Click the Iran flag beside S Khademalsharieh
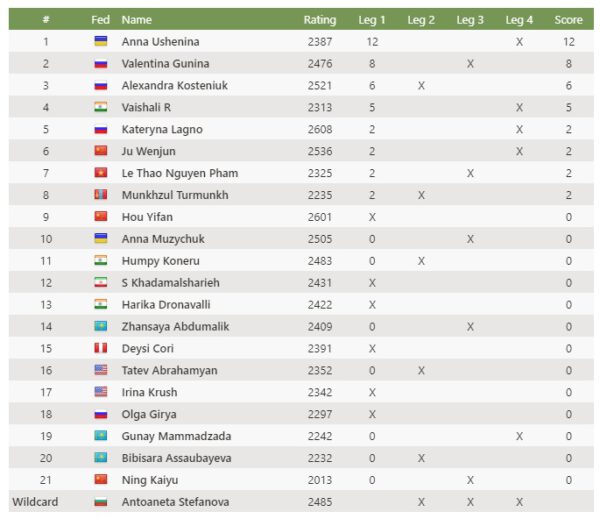Image resolution: width=600 pixels, height=526 pixels. click(x=100, y=283)
